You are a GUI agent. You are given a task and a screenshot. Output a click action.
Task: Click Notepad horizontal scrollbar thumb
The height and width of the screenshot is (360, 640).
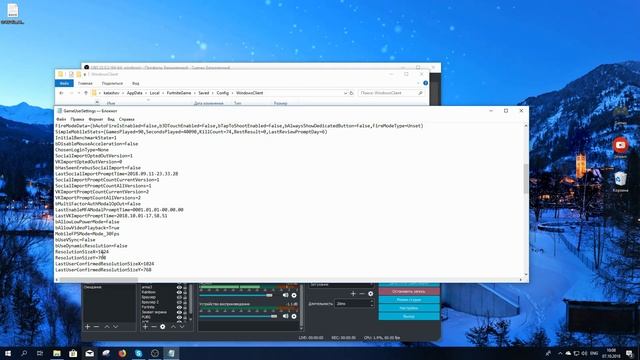99,280
